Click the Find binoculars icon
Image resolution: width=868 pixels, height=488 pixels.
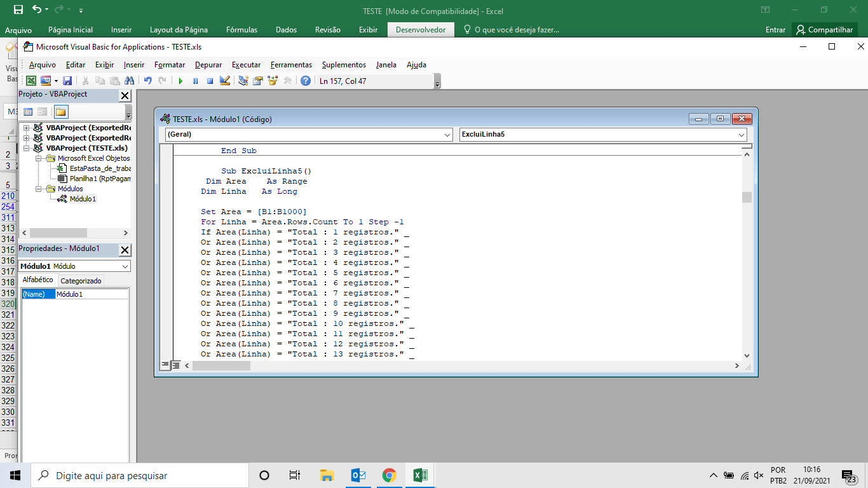click(x=129, y=81)
